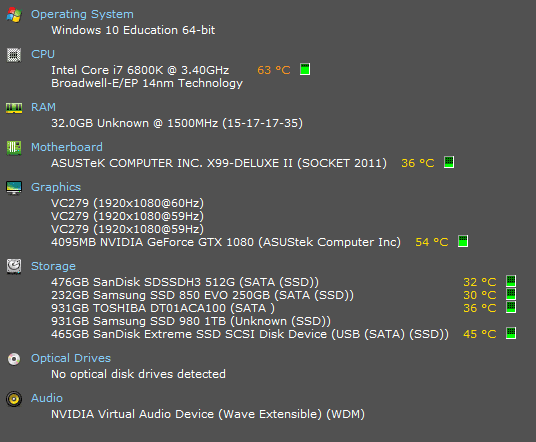Click the Storage hard drive icon
This screenshot has width=536, height=442.
pos(14,266)
